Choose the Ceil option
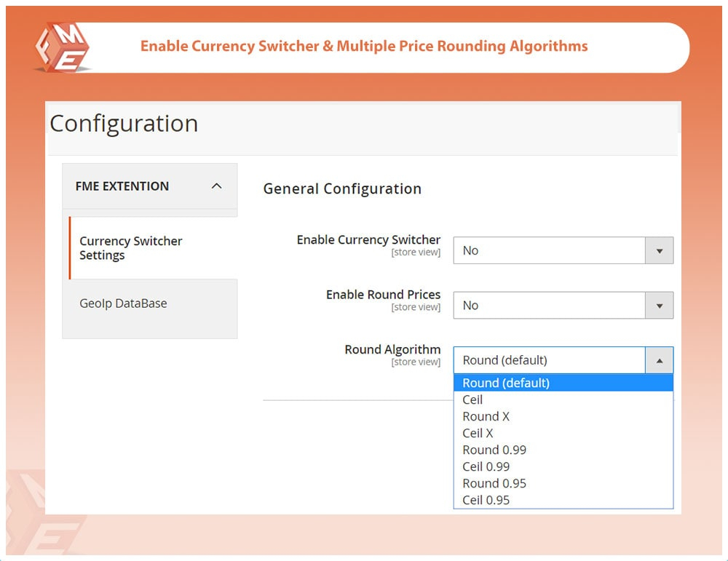The height and width of the screenshot is (561, 728). coord(473,399)
